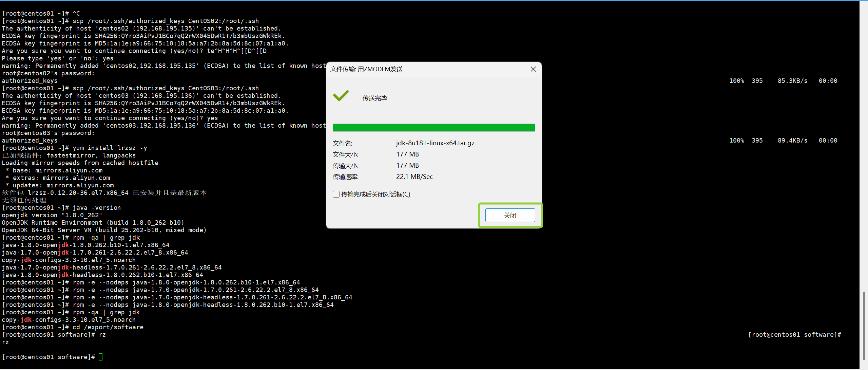868x370 pixels.
Task: Click the green transfer progress bar
Action: tap(433, 128)
